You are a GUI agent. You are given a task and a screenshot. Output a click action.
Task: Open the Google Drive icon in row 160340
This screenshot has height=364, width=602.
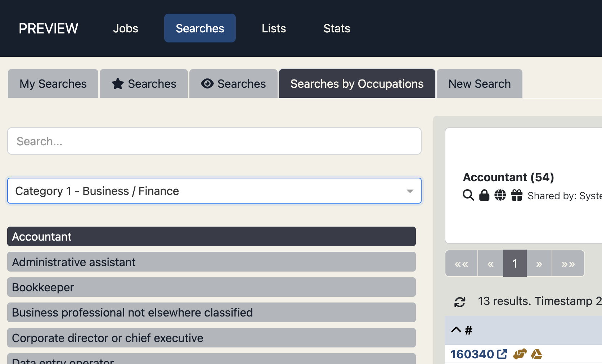pyautogui.click(x=537, y=354)
